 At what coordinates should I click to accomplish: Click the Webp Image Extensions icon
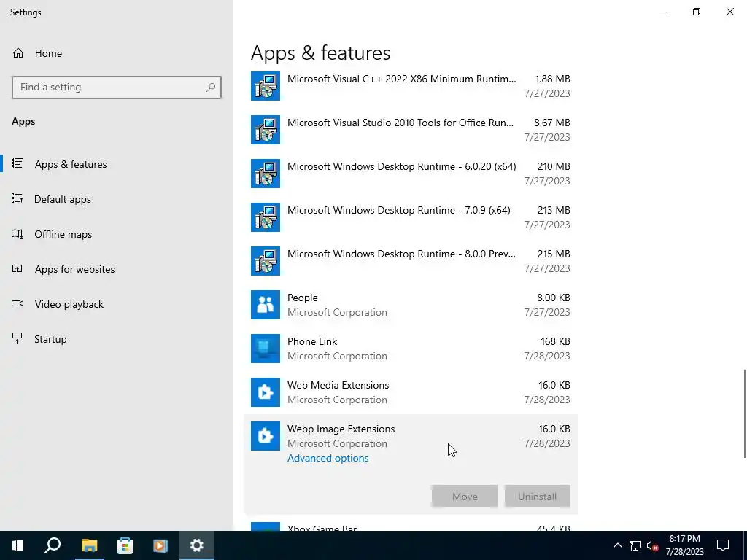(x=266, y=436)
